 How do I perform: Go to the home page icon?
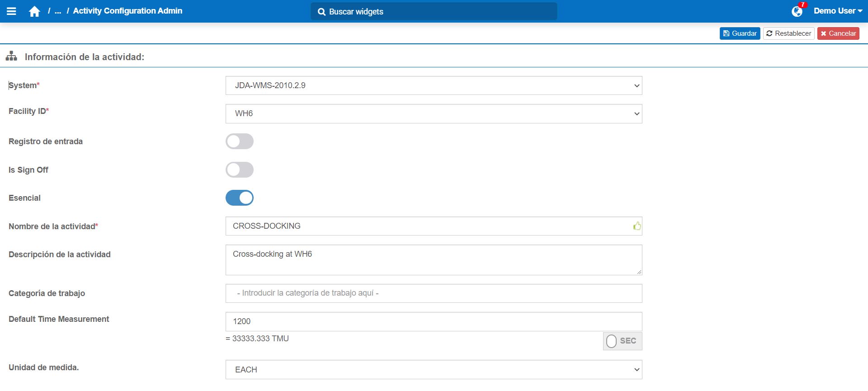[34, 11]
